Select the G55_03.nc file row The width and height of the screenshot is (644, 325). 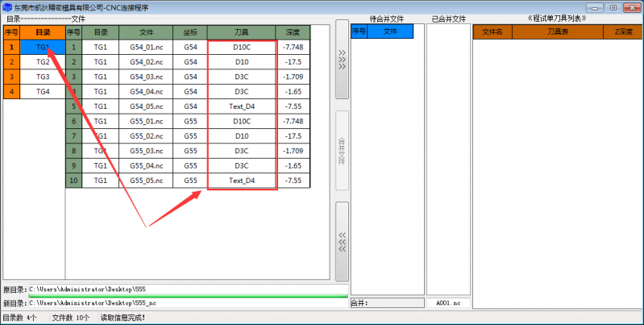point(146,151)
